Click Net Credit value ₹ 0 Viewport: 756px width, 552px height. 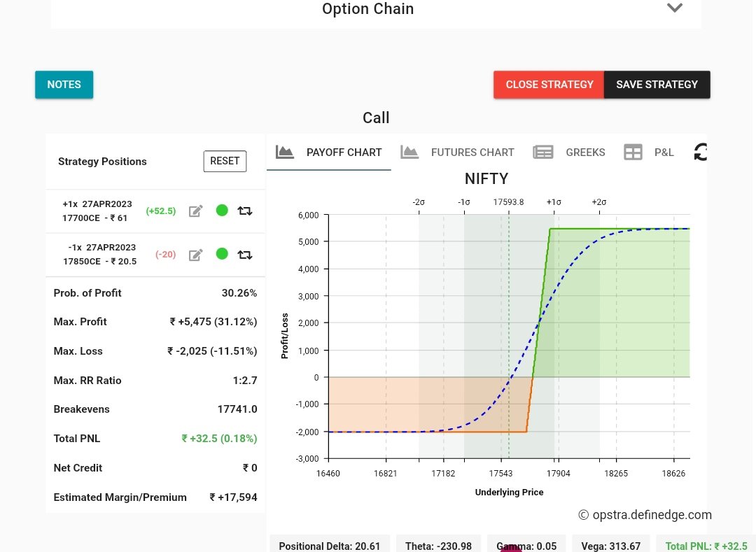pyautogui.click(x=250, y=468)
